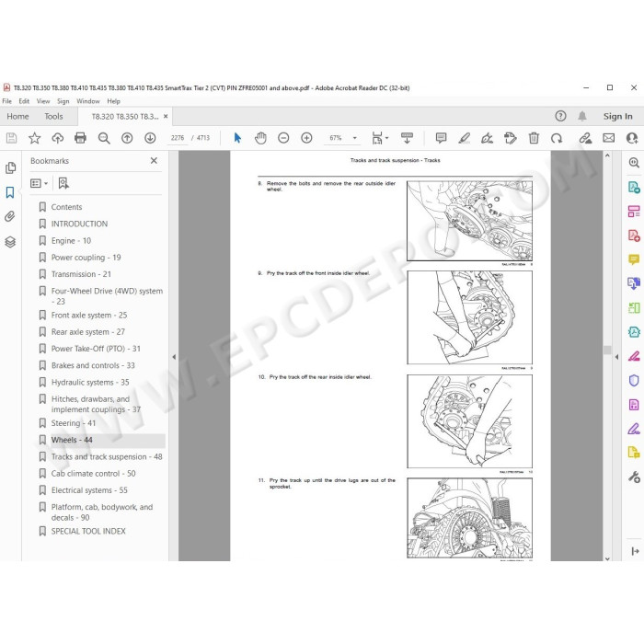Switch to the Tools tab
The image size is (644, 644).
click(53, 116)
